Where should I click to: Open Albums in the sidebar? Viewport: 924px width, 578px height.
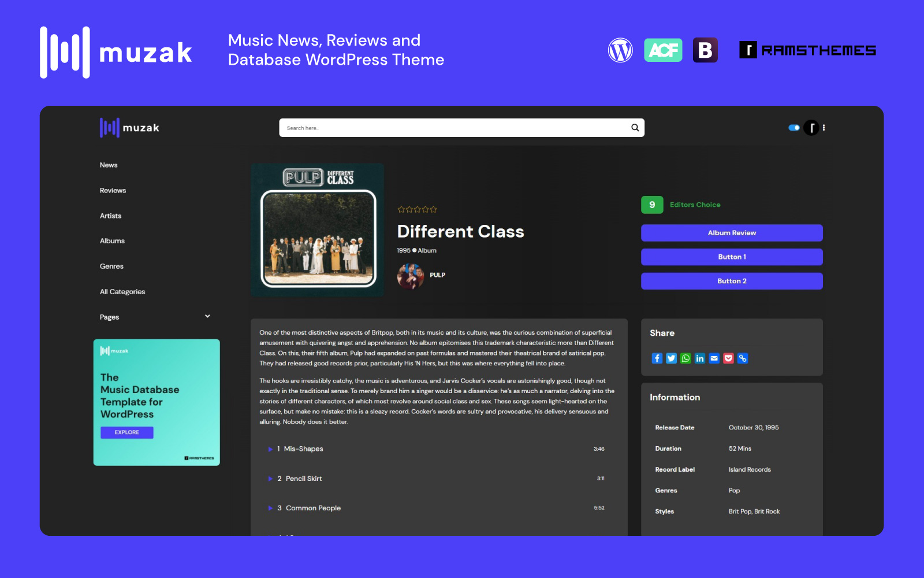click(112, 241)
